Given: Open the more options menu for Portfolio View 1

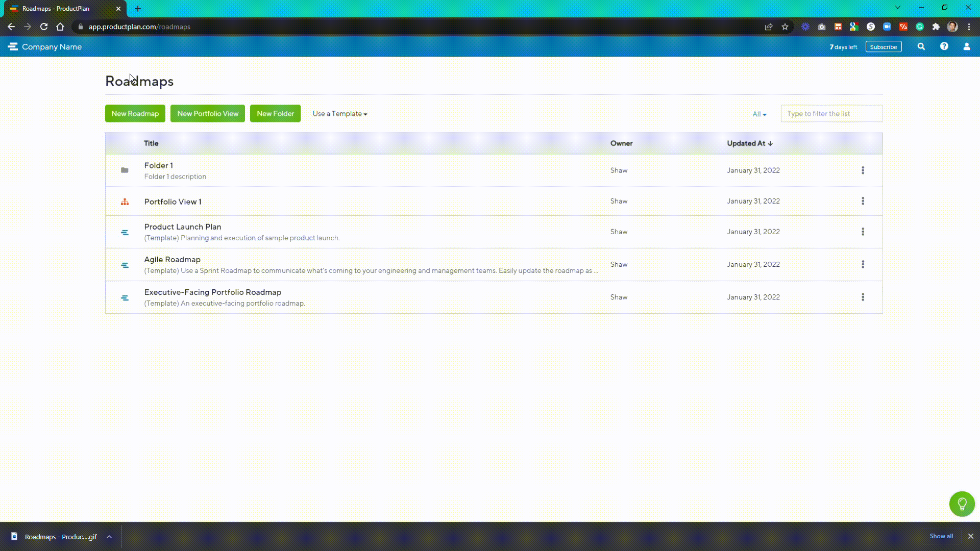Looking at the screenshot, I should click(x=863, y=201).
